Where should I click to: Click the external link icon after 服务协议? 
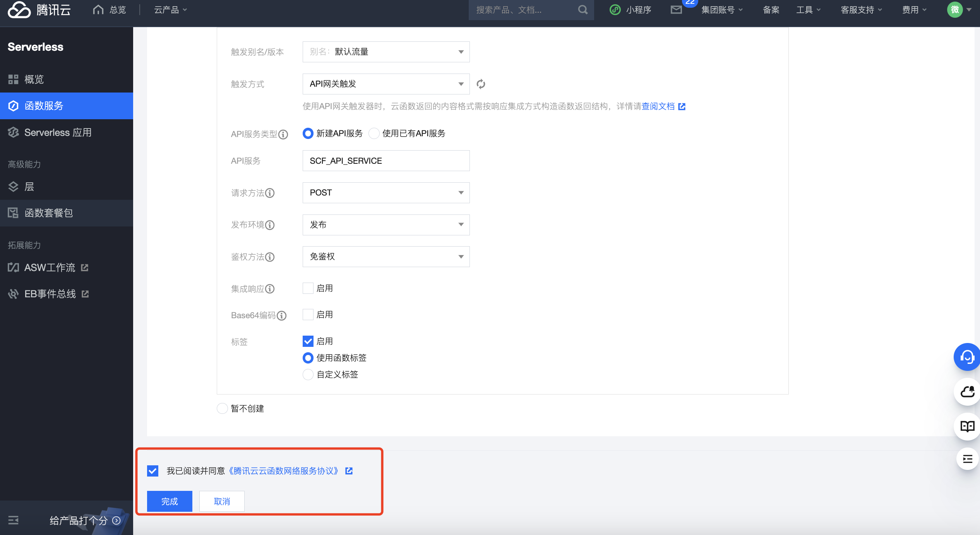point(349,471)
